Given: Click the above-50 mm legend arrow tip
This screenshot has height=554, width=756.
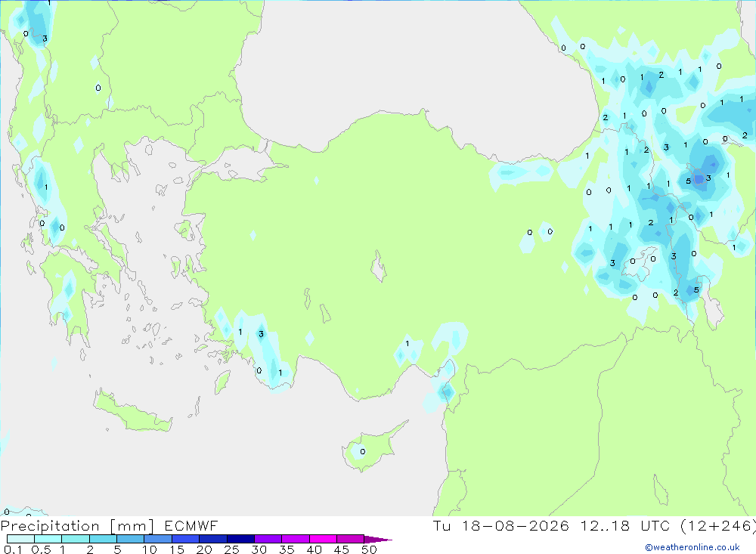Looking at the screenshot, I should [x=378, y=540].
